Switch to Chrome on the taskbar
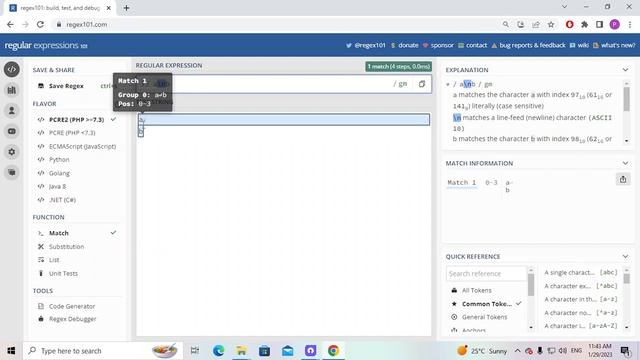Screen dimensions: 640x360 point(333,351)
